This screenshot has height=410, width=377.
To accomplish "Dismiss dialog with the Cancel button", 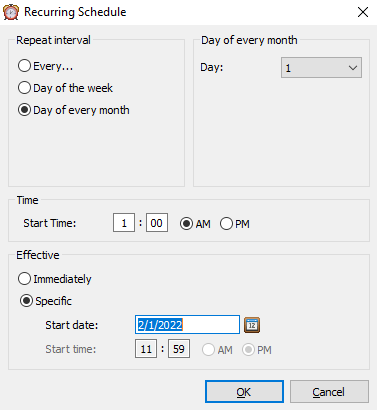I will tap(329, 392).
